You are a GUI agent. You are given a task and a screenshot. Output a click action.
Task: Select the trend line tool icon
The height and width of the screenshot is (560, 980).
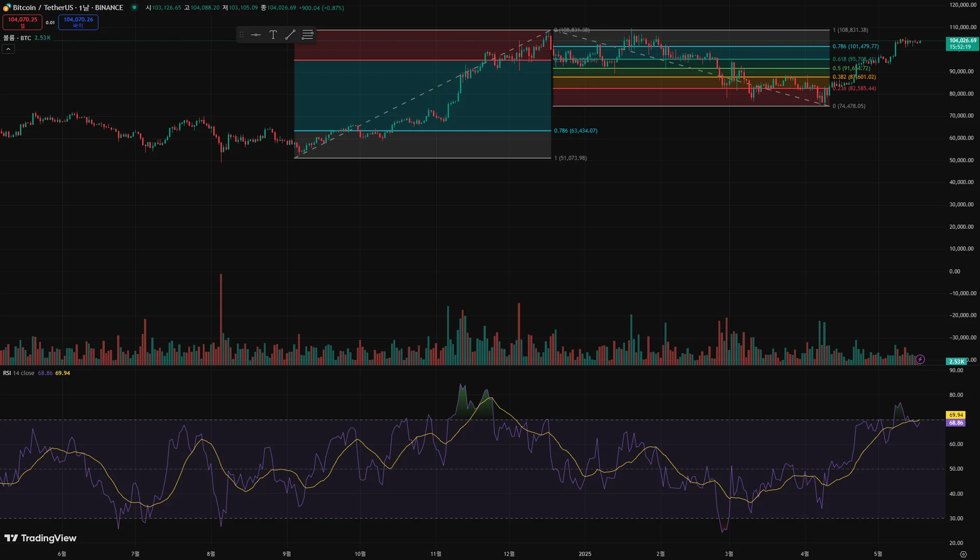[x=290, y=35]
